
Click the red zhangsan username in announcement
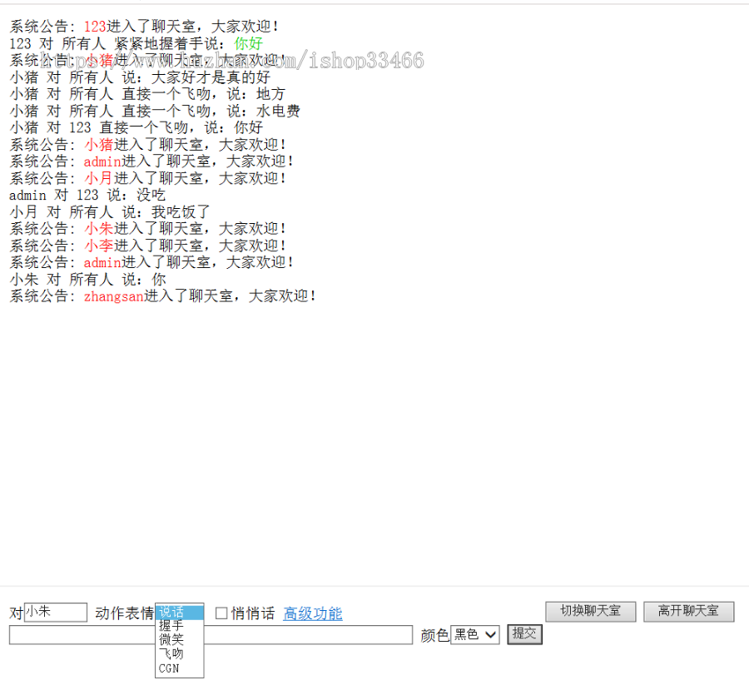pos(114,296)
